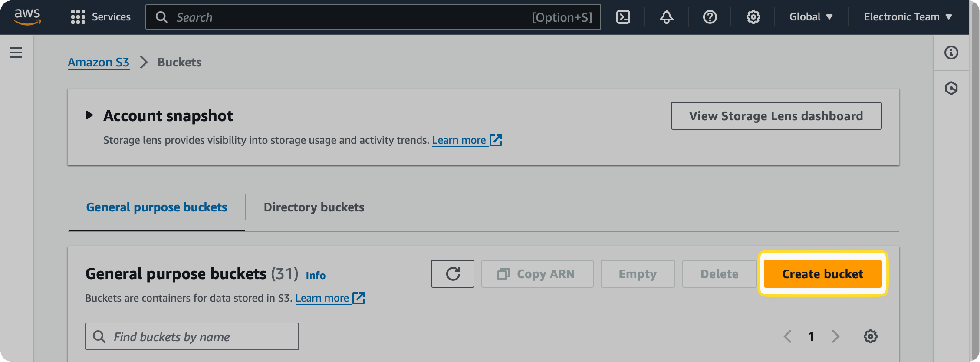980x362 pixels.
Task: Click the AWS home logo
Action: pyautogui.click(x=27, y=17)
